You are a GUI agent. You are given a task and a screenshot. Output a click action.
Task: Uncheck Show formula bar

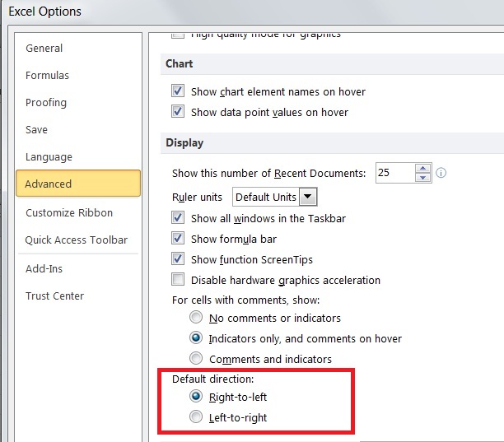[x=178, y=238]
